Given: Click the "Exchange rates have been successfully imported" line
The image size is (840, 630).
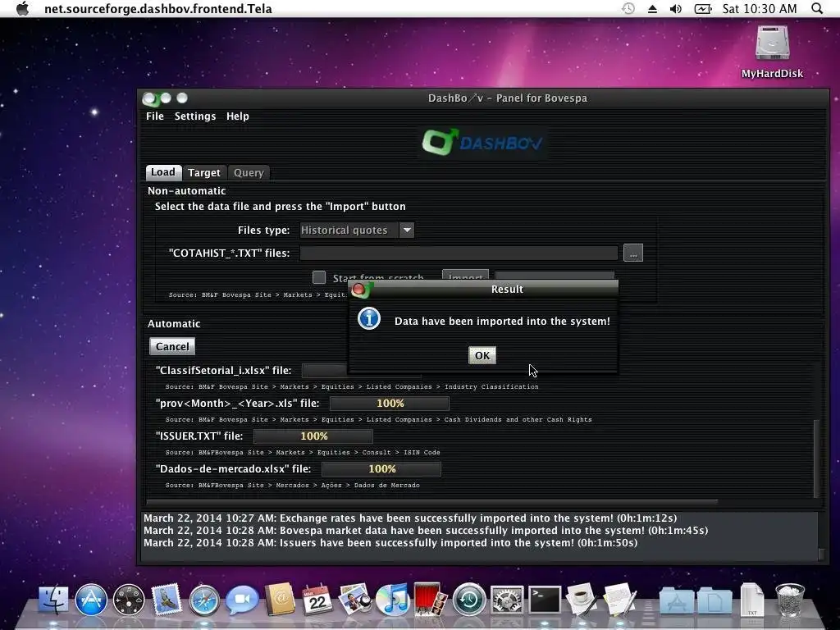Looking at the screenshot, I should point(410,518).
